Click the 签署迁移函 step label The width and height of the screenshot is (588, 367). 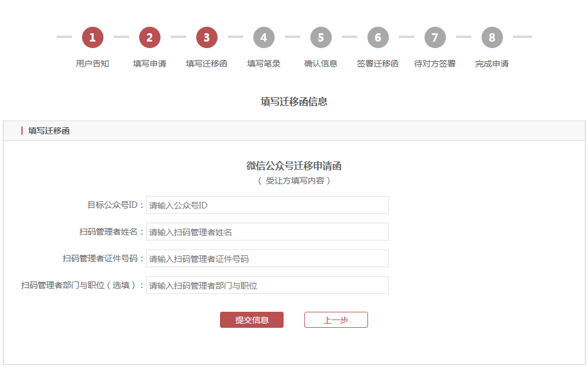[378, 64]
